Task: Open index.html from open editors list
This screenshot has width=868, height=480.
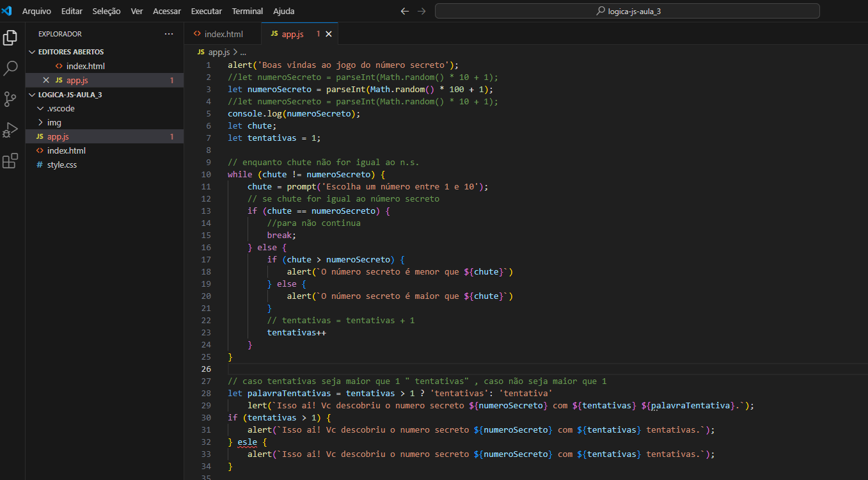Action: (85, 66)
